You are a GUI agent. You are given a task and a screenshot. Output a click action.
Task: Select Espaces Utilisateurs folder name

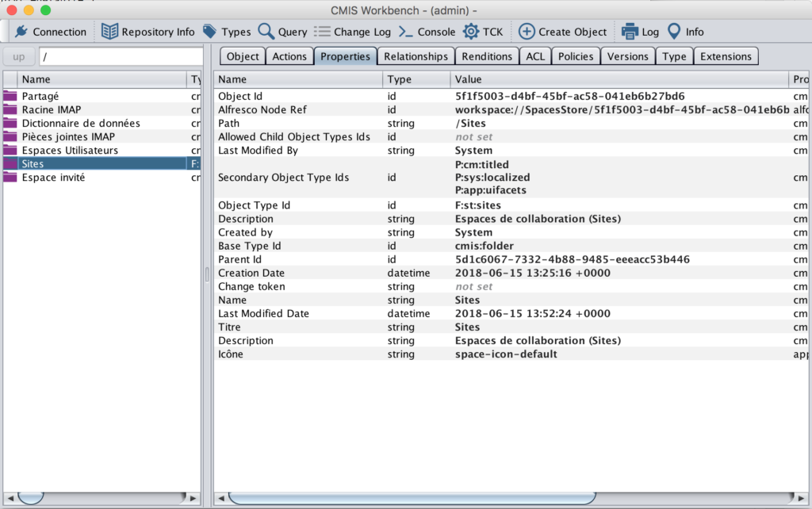point(70,150)
